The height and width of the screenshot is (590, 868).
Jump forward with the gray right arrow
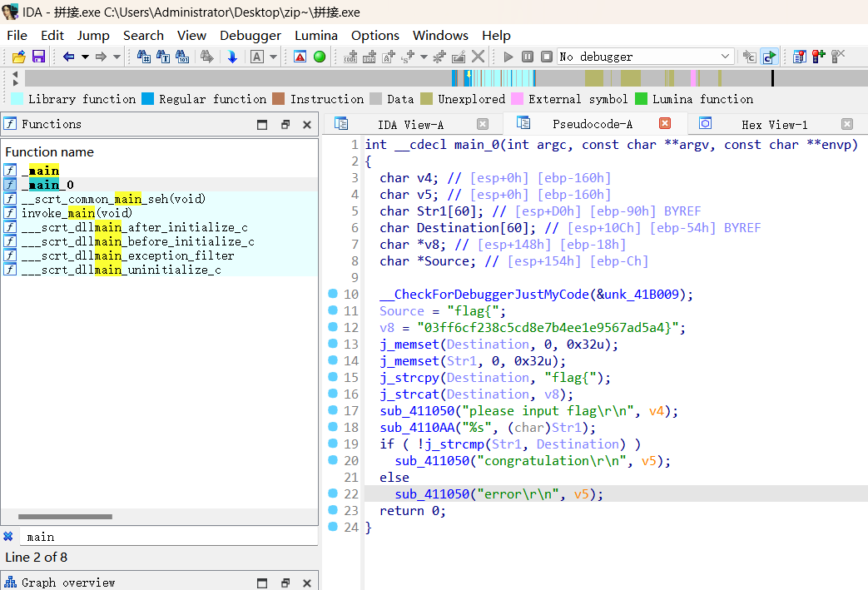pyautogui.click(x=101, y=57)
